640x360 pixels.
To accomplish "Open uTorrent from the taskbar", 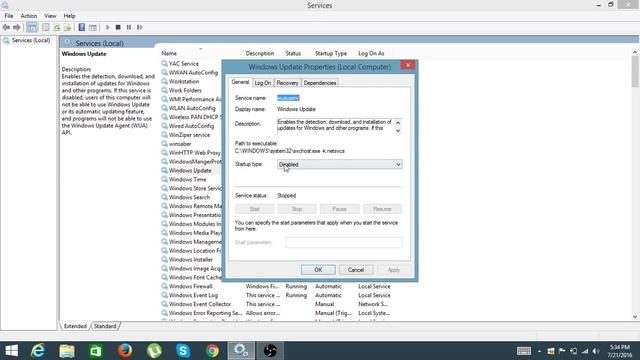I will (x=154, y=351).
